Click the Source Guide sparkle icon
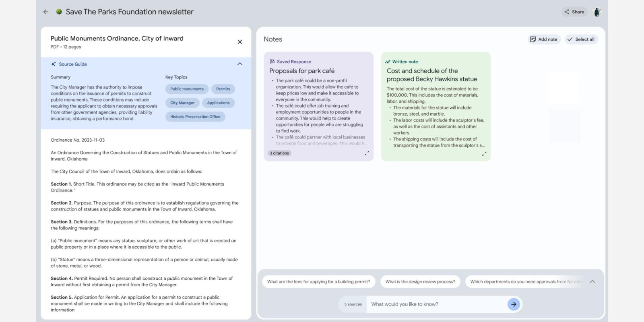 (54, 64)
